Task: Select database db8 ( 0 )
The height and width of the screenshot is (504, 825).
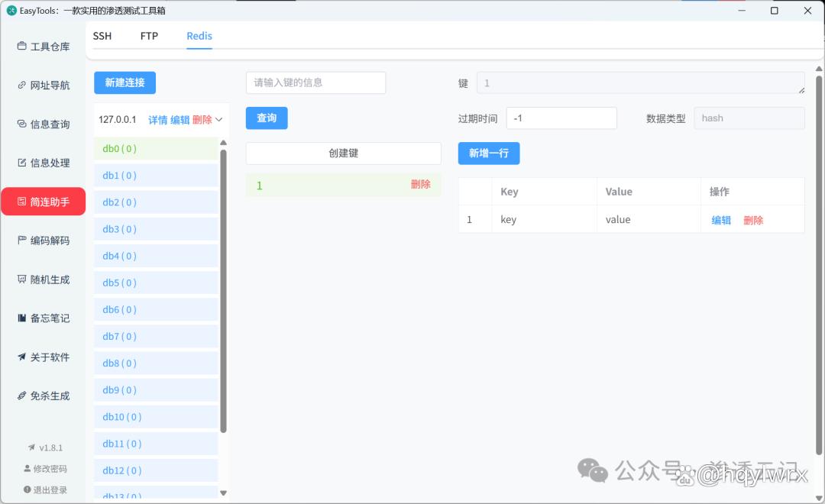Action: tap(156, 363)
